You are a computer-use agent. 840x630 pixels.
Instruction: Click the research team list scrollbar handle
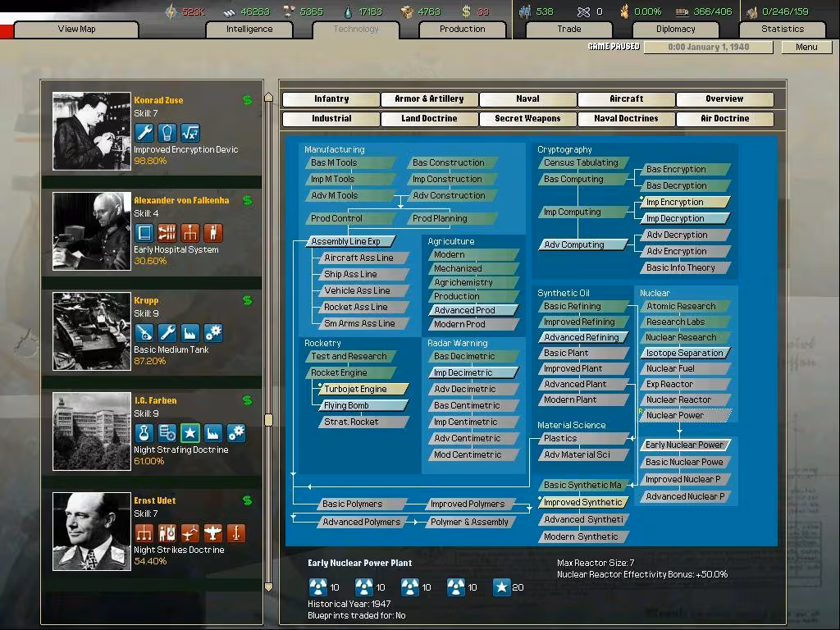coord(269,419)
